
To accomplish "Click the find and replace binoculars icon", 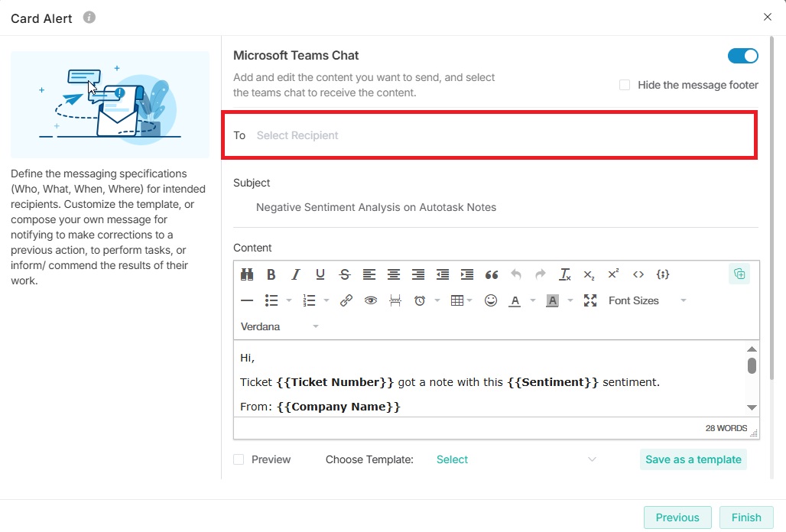I will pyautogui.click(x=247, y=274).
